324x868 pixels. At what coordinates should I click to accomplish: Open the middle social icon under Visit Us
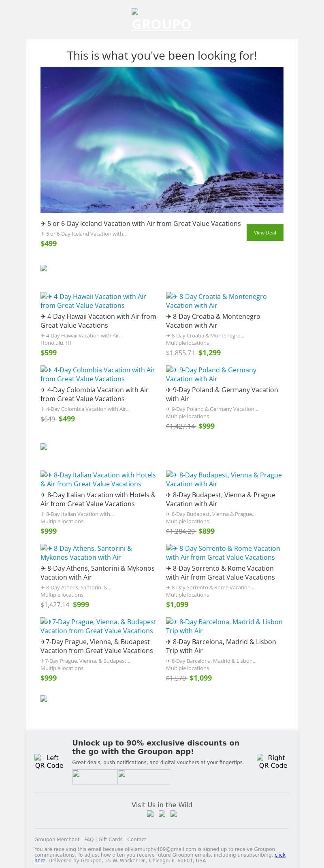[162, 814]
